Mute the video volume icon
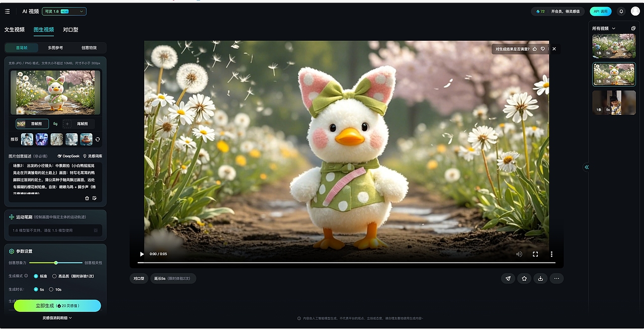This screenshot has width=644, height=329. [x=519, y=254]
